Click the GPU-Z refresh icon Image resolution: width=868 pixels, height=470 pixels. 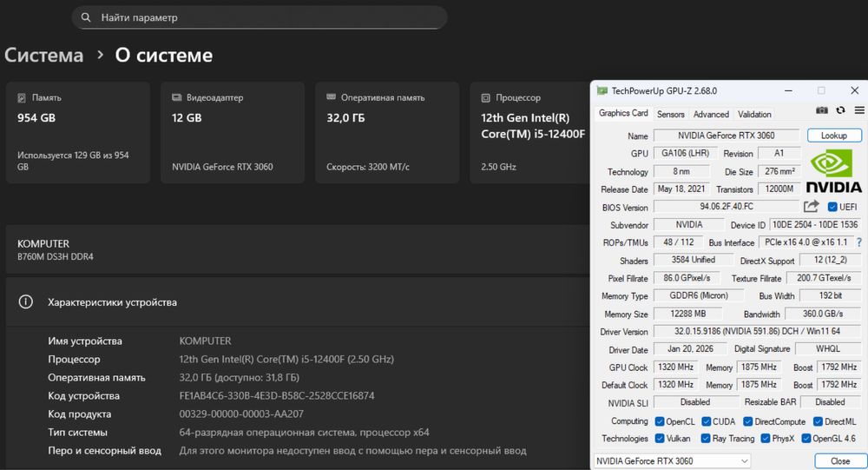click(840, 110)
